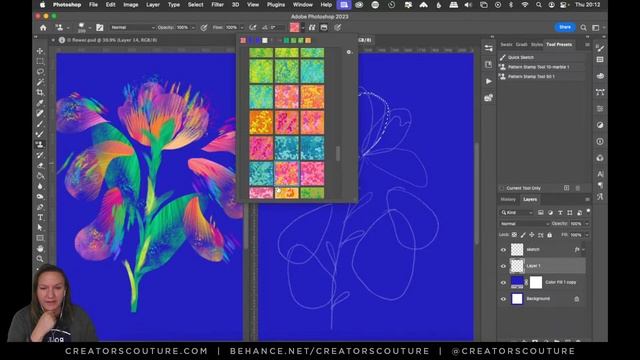The width and height of the screenshot is (640, 360).
Task: Open Opacity dropdown in options bar
Action: pyautogui.click(x=193, y=27)
